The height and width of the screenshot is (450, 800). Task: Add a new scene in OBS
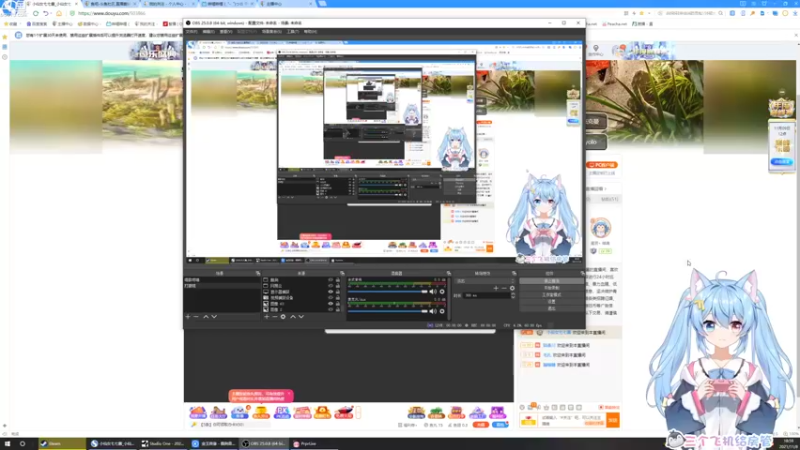[188, 317]
